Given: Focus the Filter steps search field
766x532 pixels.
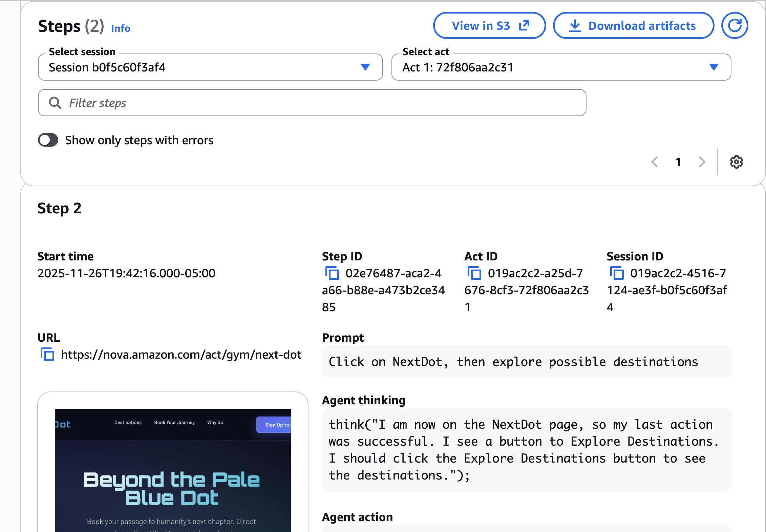Looking at the screenshot, I should coord(312,103).
